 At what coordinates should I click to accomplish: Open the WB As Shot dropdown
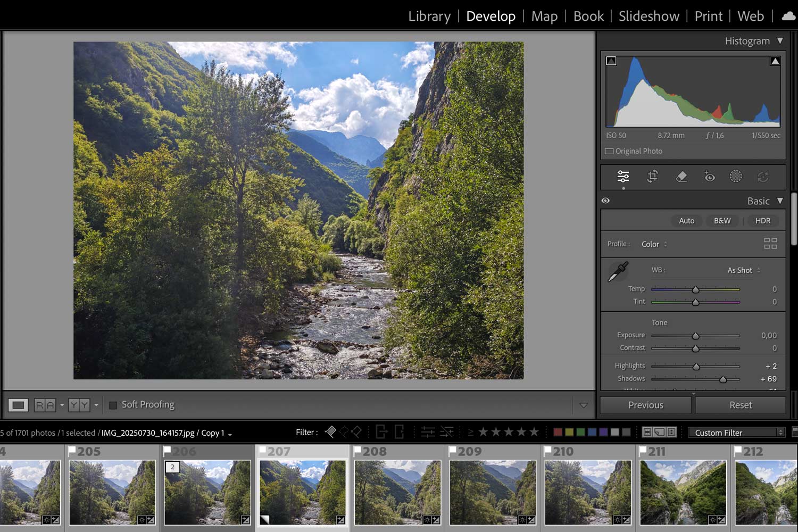pos(743,270)
